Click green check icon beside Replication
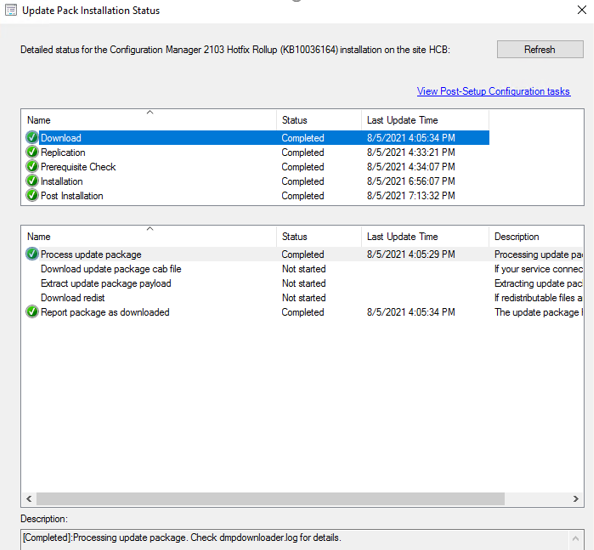The image size is (594, 550). click(32, 152)
